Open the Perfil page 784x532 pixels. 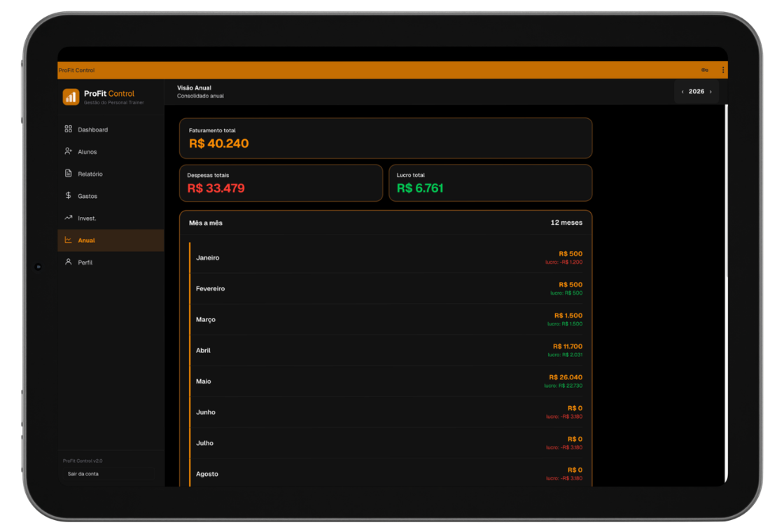(x=111, y=262)
